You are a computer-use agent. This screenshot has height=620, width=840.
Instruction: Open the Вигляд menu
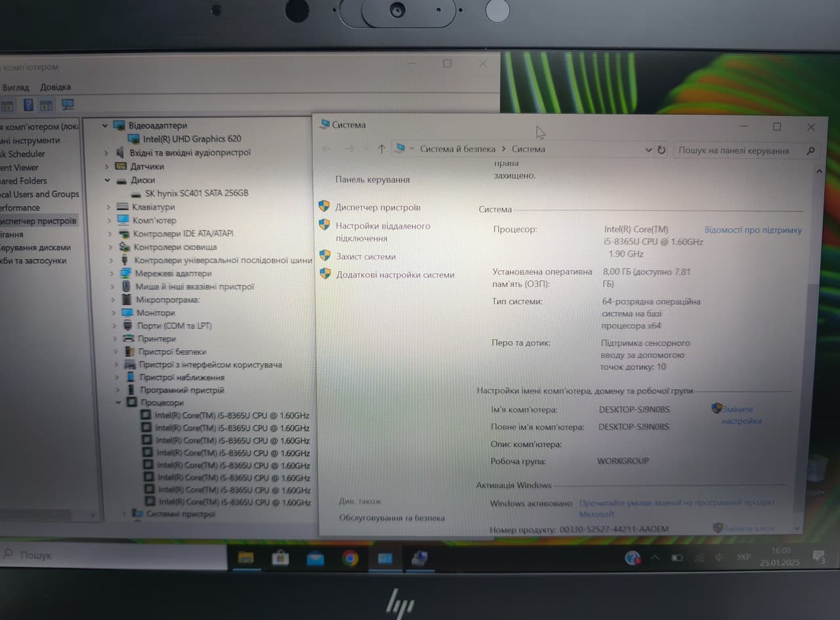(15, 87)
